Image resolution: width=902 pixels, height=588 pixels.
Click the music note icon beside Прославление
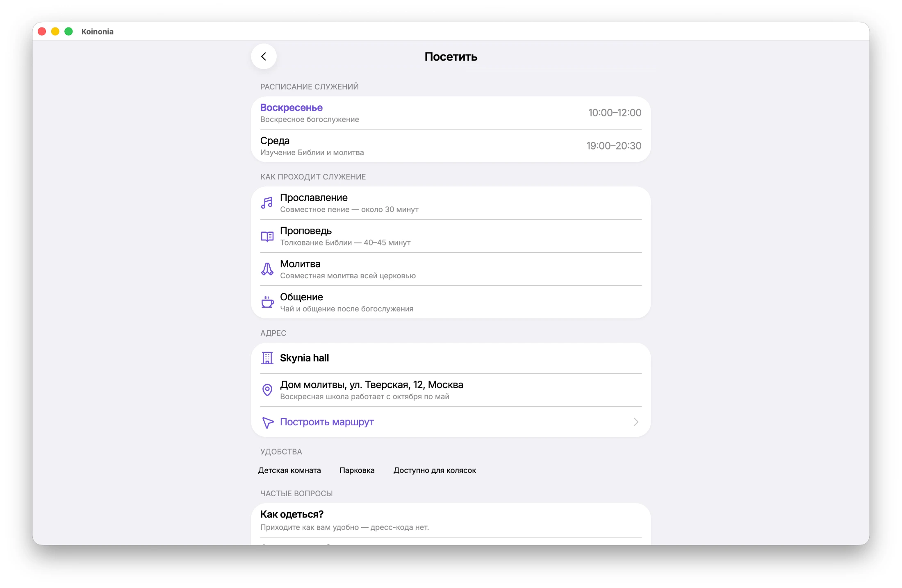pyautogui.click(x=267, y=203)
